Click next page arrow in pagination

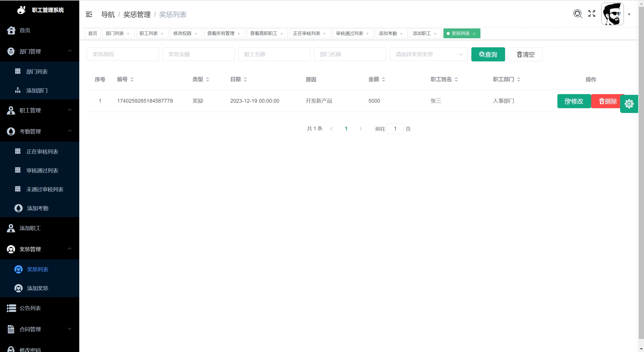(361, 129)
